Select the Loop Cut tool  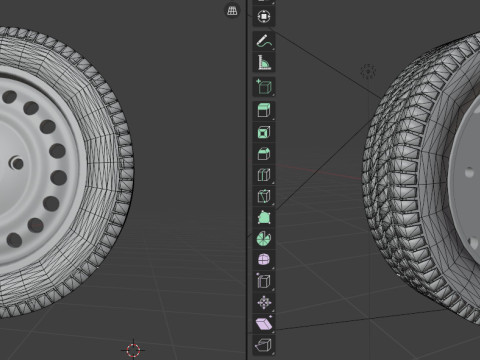tap(264, 175)
